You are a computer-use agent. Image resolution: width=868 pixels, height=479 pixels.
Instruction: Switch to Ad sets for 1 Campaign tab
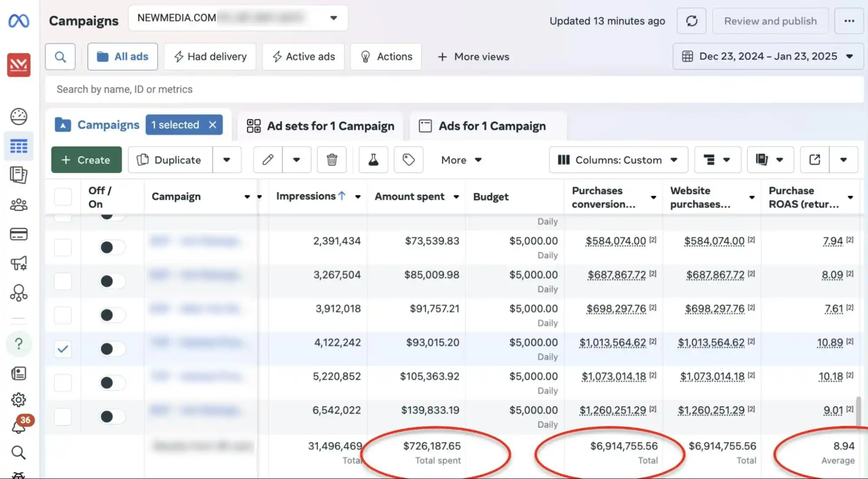(320, 126)
